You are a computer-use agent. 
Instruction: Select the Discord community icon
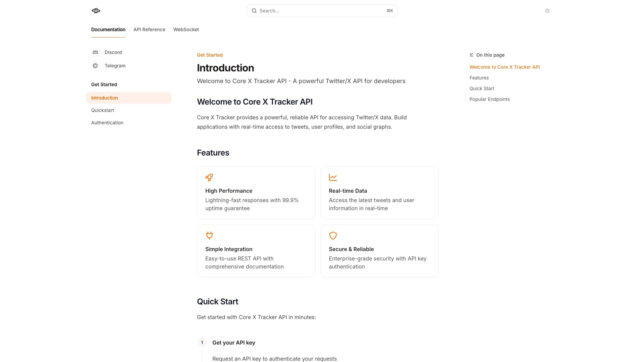click(x=96, y=52)
